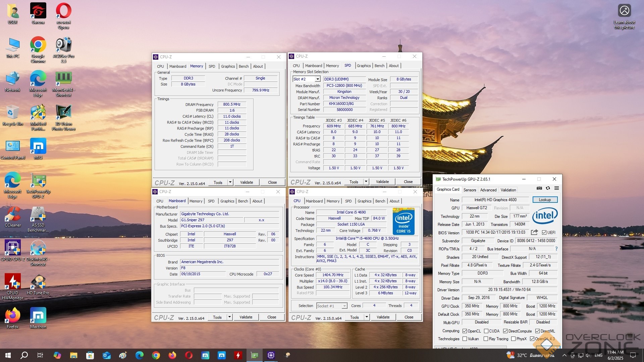Click Learn about this picture icon
This screenshot has width=644, height=362.
click(624, 16)
